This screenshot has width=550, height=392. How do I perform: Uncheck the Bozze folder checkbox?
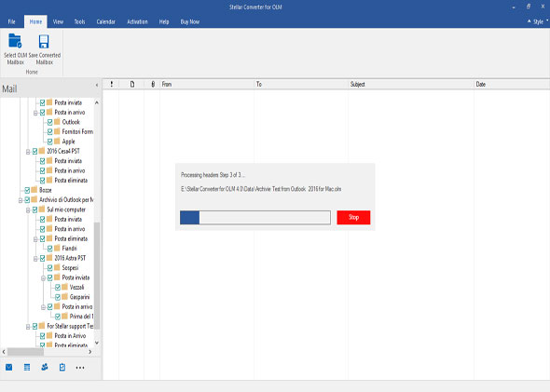coord(27,190)
